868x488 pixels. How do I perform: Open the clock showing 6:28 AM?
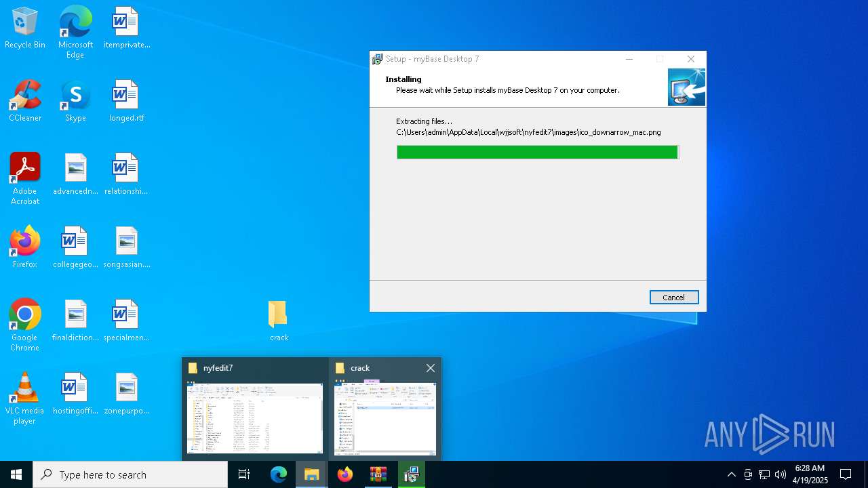click(x=810, y=474)
